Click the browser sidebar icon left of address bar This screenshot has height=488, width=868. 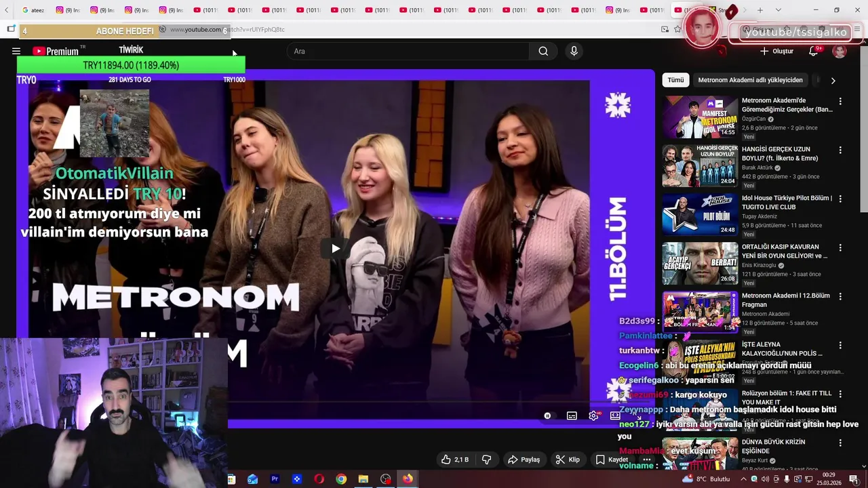click(11, 29)
